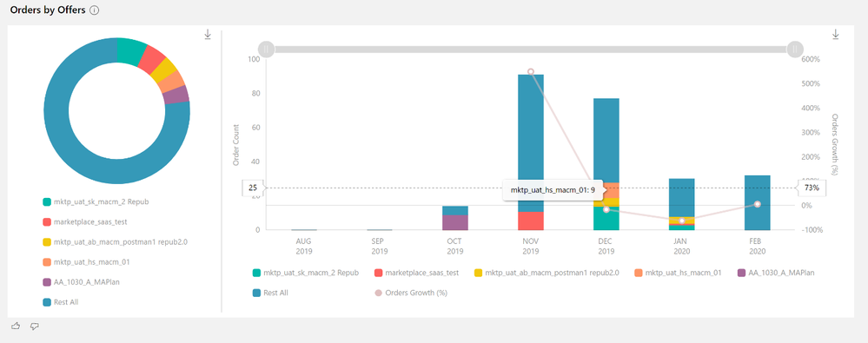Click the SEP 2019 axis label
The height and width of the screenshot is (343, 868).
(380, 247)
